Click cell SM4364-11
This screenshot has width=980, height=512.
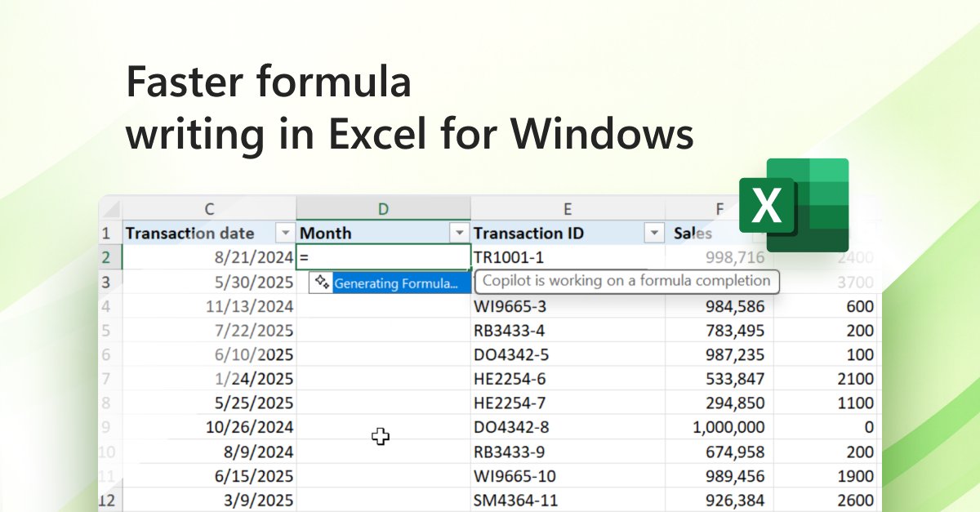(x=568, y=501)
